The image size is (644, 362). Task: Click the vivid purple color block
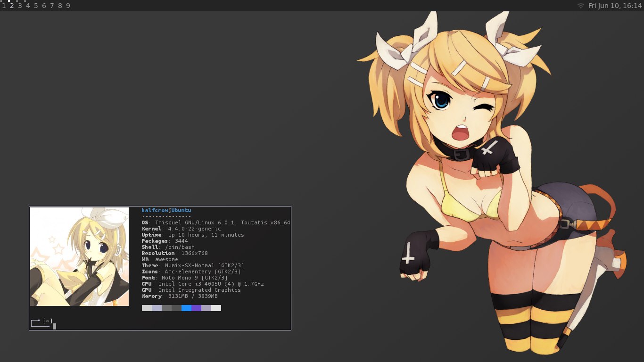[196, 308]
